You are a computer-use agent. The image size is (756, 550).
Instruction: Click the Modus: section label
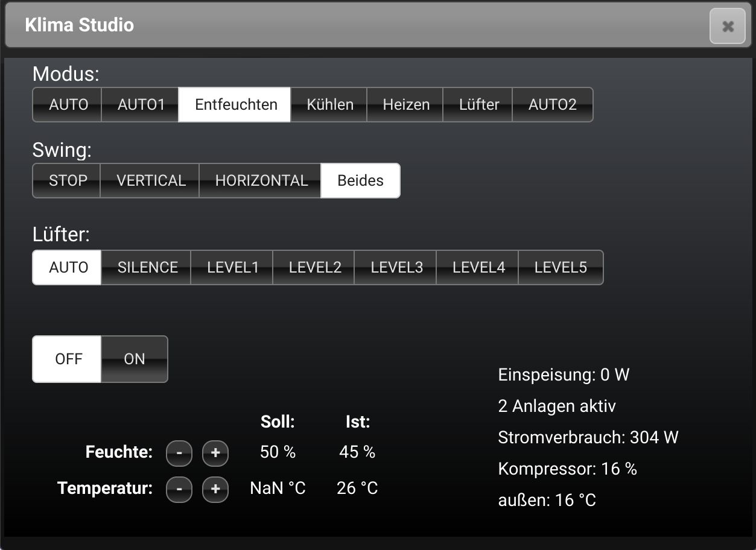coord(66,74)
